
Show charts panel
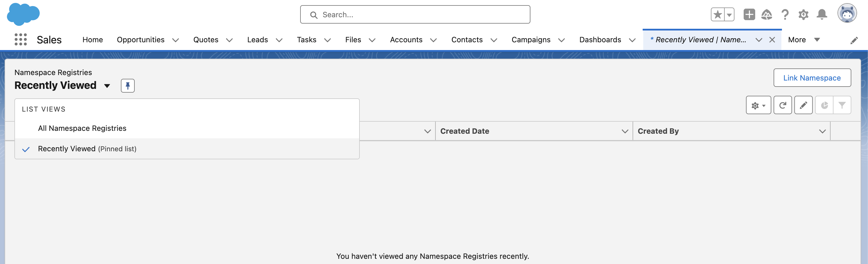[824, 105]
